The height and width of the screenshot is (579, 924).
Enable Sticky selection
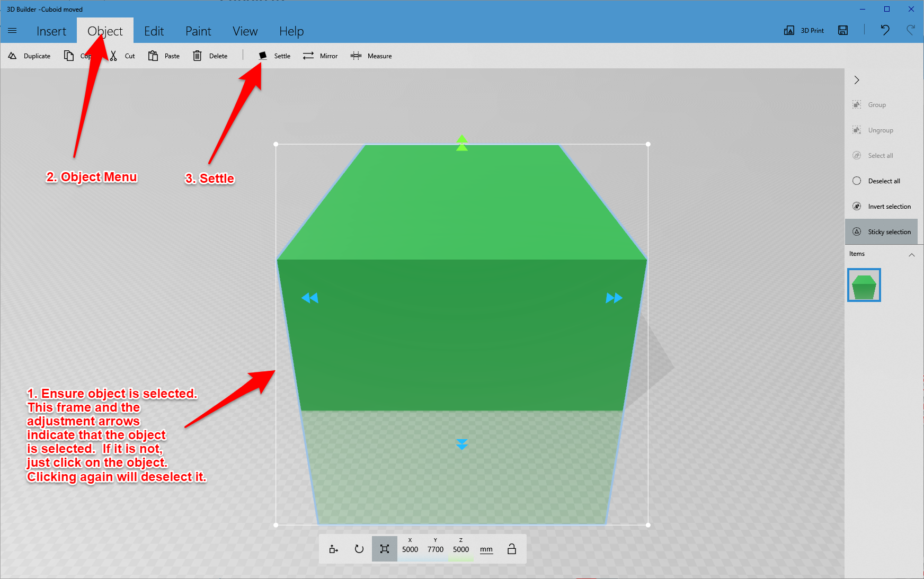881,231
